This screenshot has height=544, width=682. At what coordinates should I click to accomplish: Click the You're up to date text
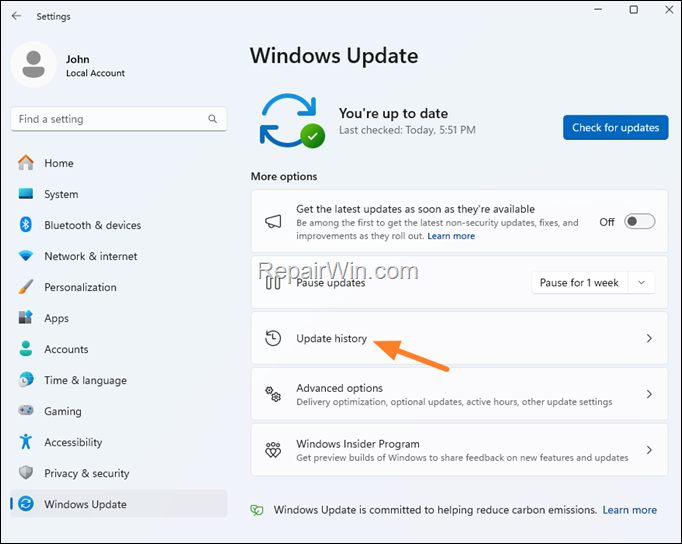point(393,113)
